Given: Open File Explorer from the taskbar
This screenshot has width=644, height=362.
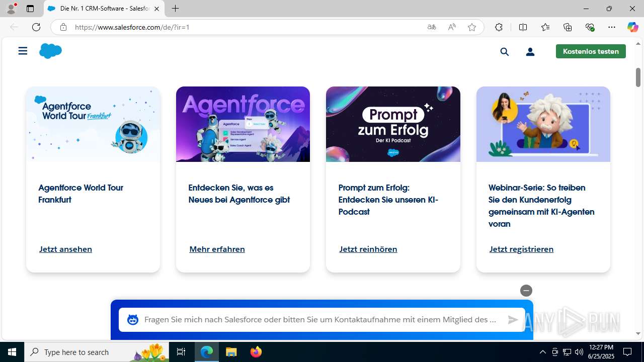Looking at the screenshot, I should coord(231,352).
